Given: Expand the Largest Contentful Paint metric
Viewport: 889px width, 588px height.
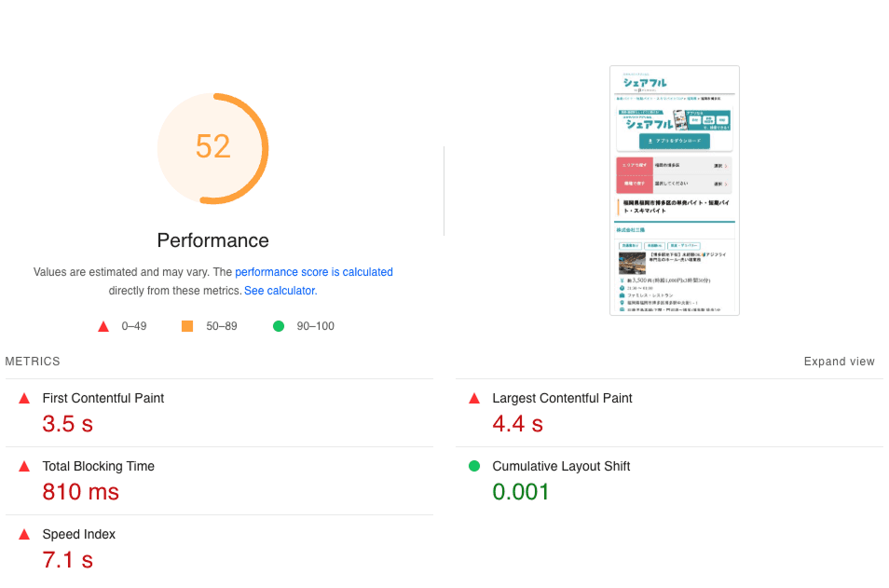Looking at the screenshot, I should 670,413.
